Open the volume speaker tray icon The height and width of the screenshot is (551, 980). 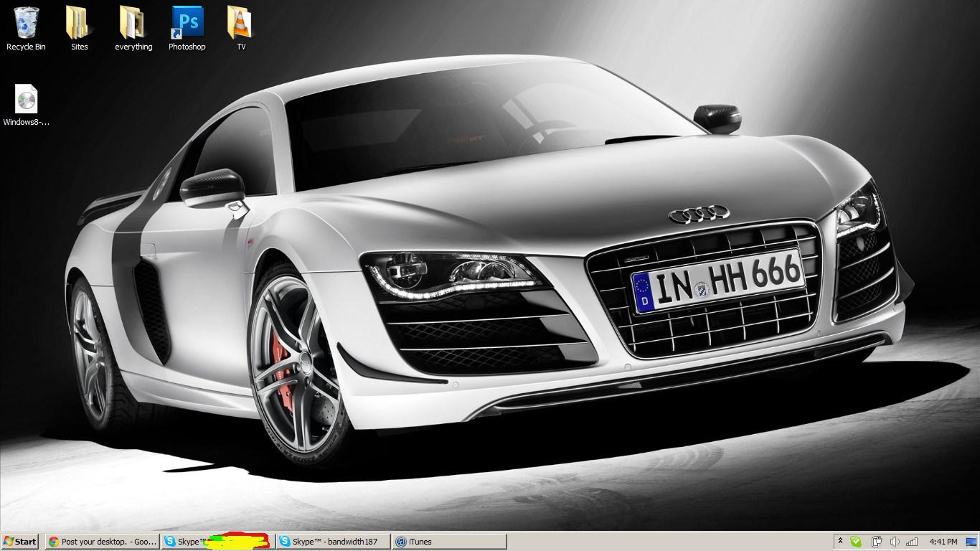895,542
